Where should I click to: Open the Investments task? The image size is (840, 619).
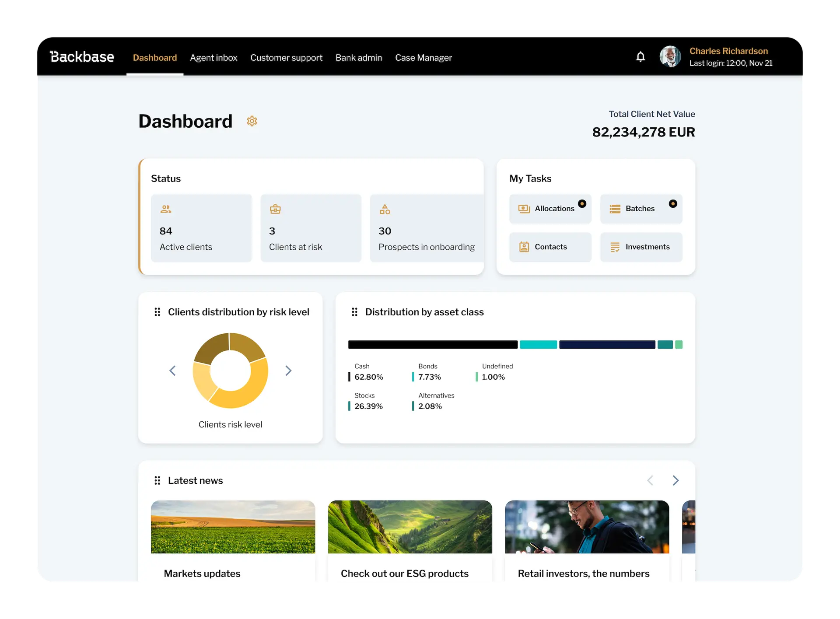[641, 247]
